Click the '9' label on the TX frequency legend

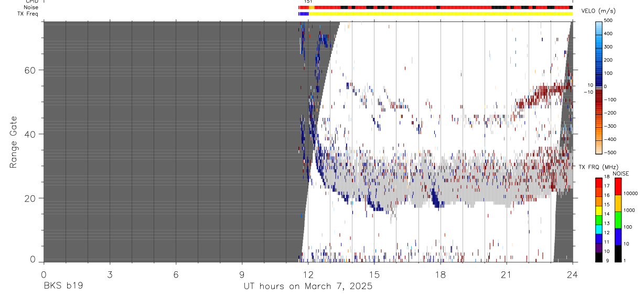(x=607, y=260)
